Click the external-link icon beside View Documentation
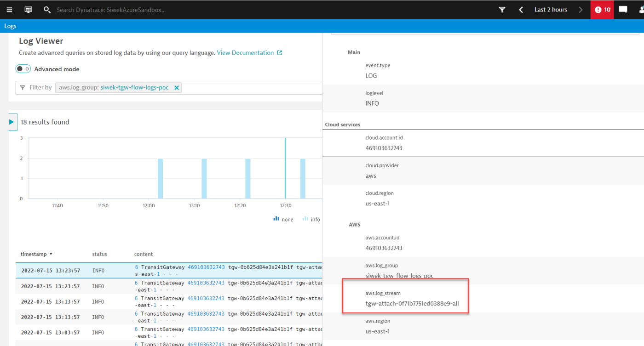 click(280, 52)
